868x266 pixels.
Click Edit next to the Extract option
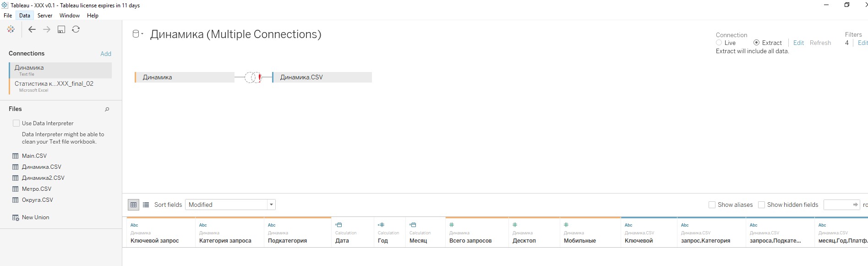point(798,42)
